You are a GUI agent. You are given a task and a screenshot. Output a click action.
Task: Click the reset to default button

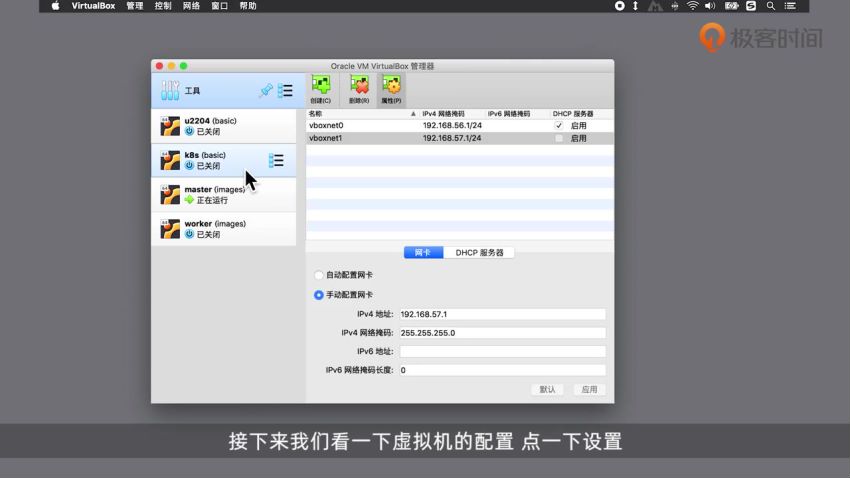(x=548, y=390)
